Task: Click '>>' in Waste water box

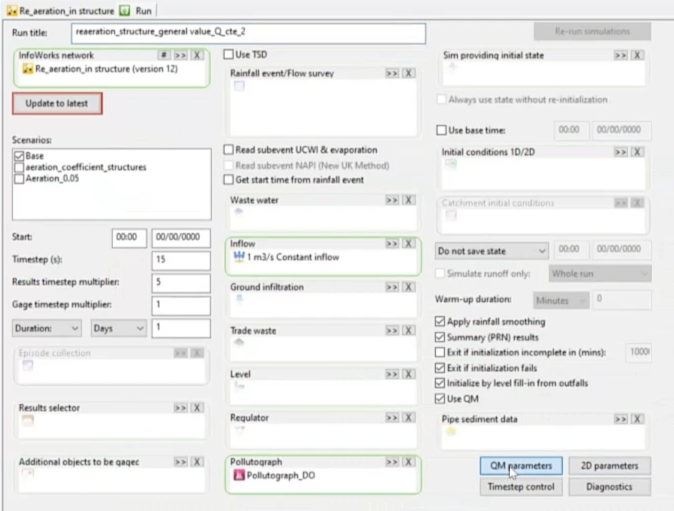Action: 392,200
